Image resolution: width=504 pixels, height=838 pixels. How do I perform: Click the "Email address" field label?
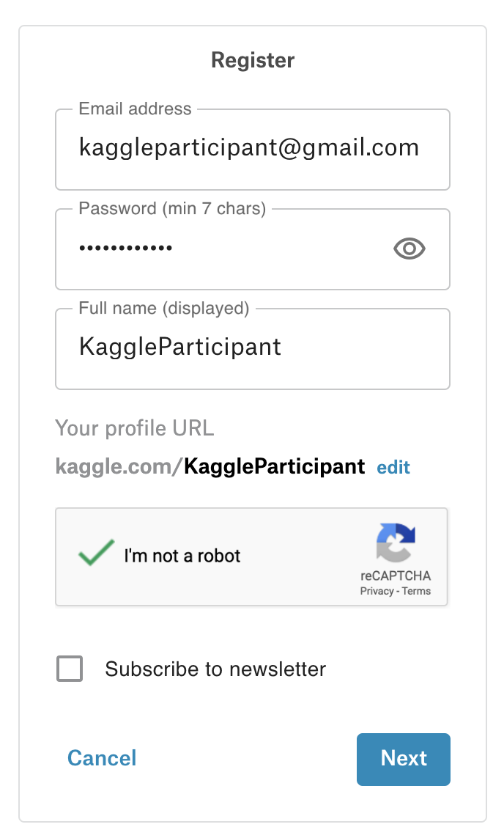click(136, 109)
